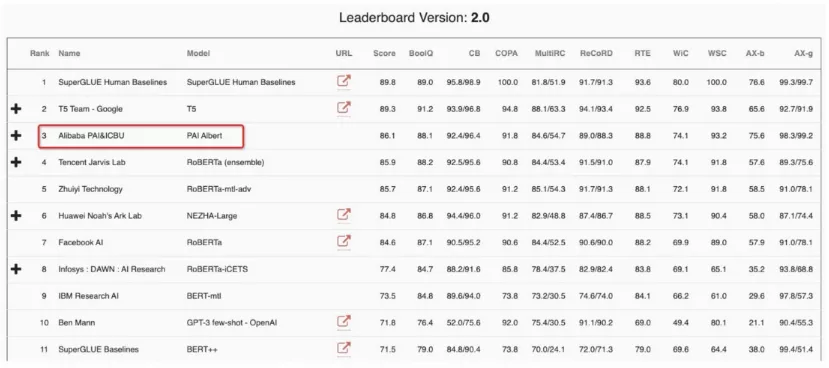829x368 pixels.
Task: Expand the T5 Team - Google row
Action: (x=16, y=108)
